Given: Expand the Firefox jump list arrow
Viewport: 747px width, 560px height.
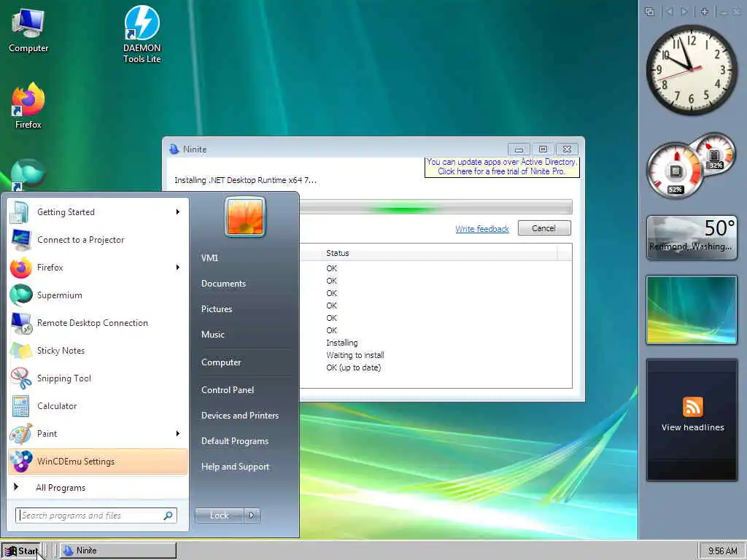Looking at the screenshot, I should (x=178, y=268).
